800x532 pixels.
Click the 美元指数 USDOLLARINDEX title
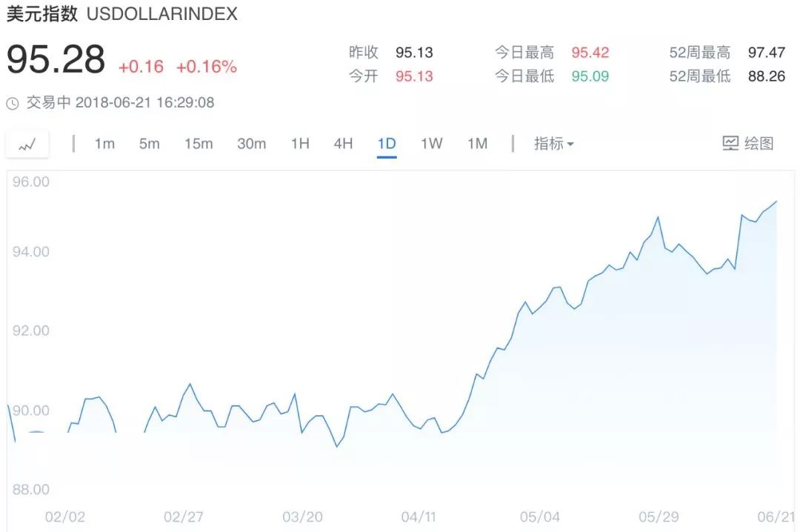pos(122,14)
